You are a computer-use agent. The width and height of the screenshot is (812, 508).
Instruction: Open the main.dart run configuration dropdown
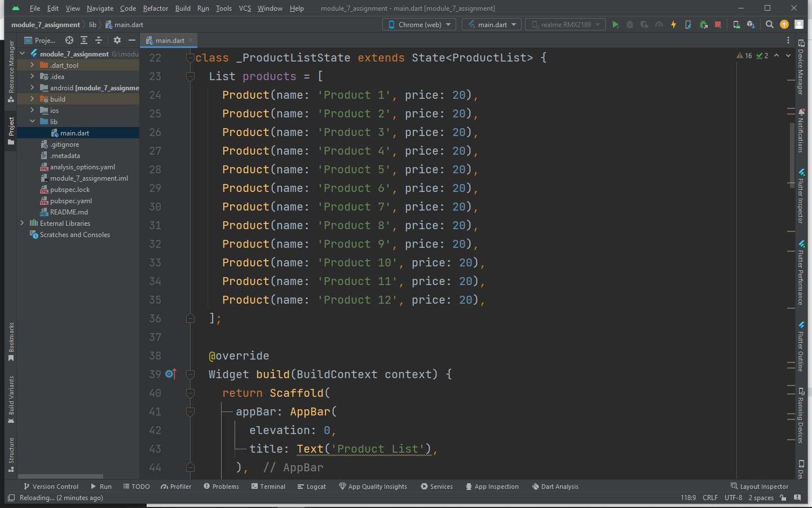click(491, 24)
